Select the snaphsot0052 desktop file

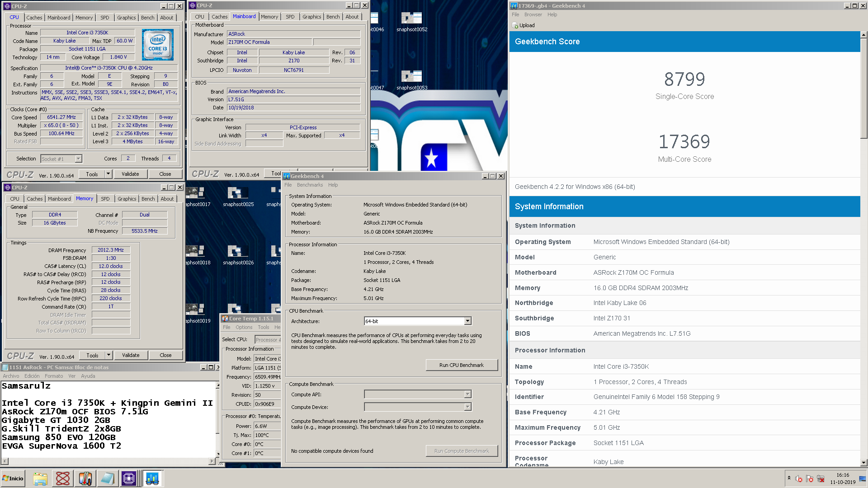pyautogui.click(x=412, y=22)
